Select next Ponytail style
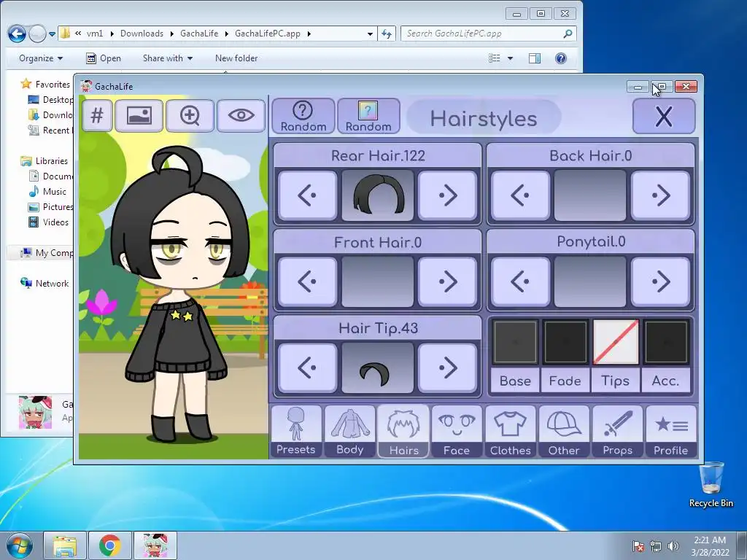The width and height of the screenshot is (747, 560). point(660,281)
